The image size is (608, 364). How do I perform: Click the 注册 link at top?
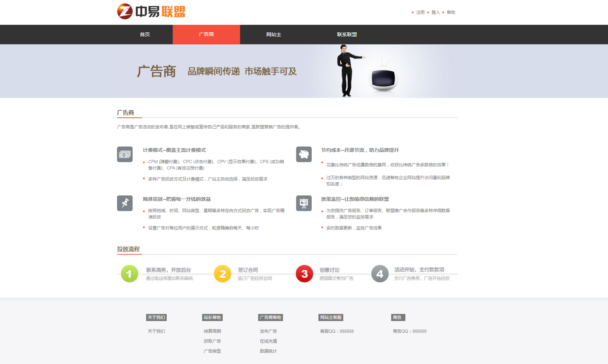(420, 13)
